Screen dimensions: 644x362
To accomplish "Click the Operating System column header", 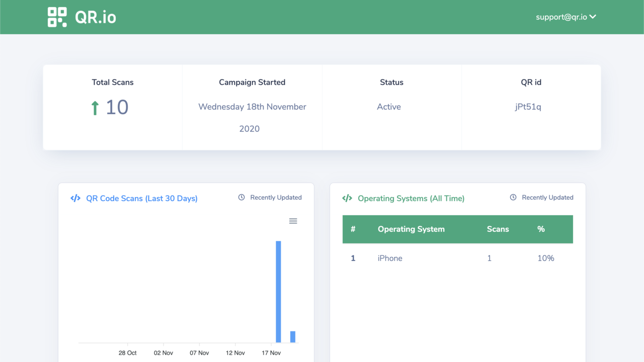I will coord(411,229).
